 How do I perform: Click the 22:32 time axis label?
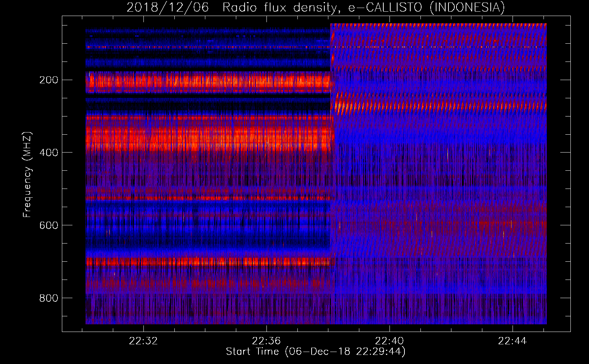coord(143,341)
